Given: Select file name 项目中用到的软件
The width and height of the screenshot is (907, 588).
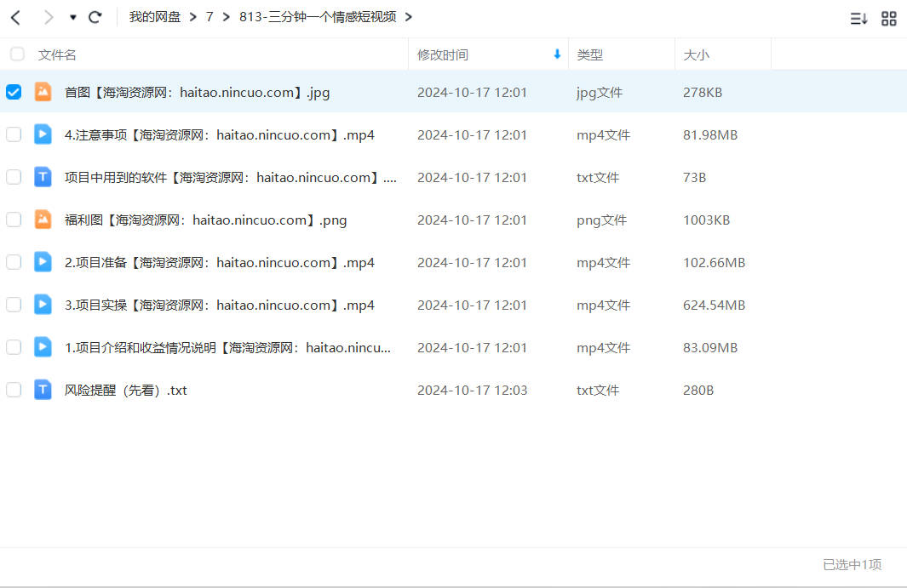Looking at the screenshot, I should (x=230, y=178).
